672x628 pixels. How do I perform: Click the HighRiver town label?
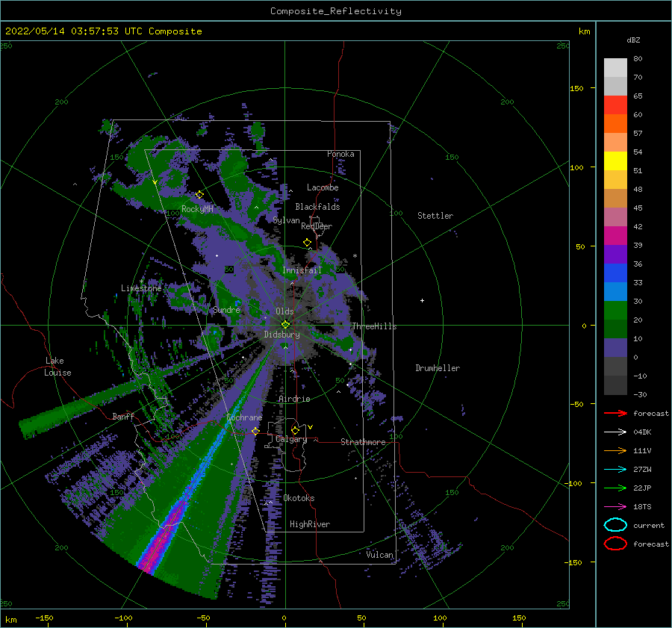pos(310,524)
